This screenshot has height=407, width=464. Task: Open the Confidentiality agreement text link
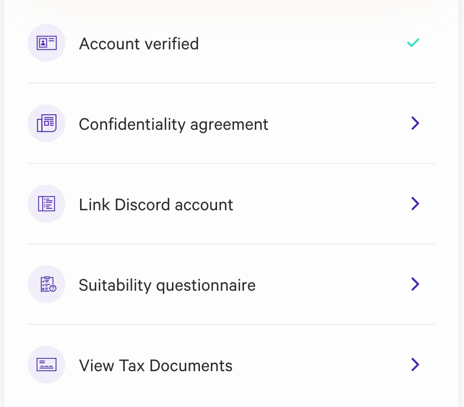point(173,125)
